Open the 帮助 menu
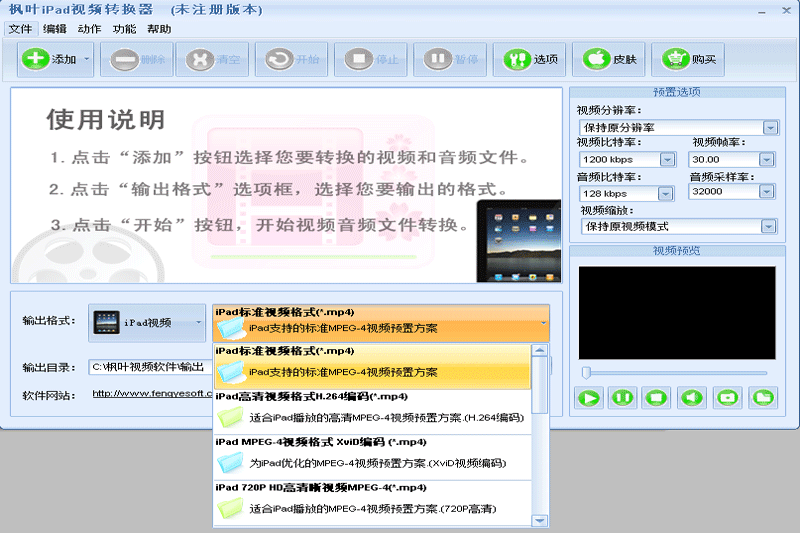The height and width of the screenshot is (533, 800). 159,29
